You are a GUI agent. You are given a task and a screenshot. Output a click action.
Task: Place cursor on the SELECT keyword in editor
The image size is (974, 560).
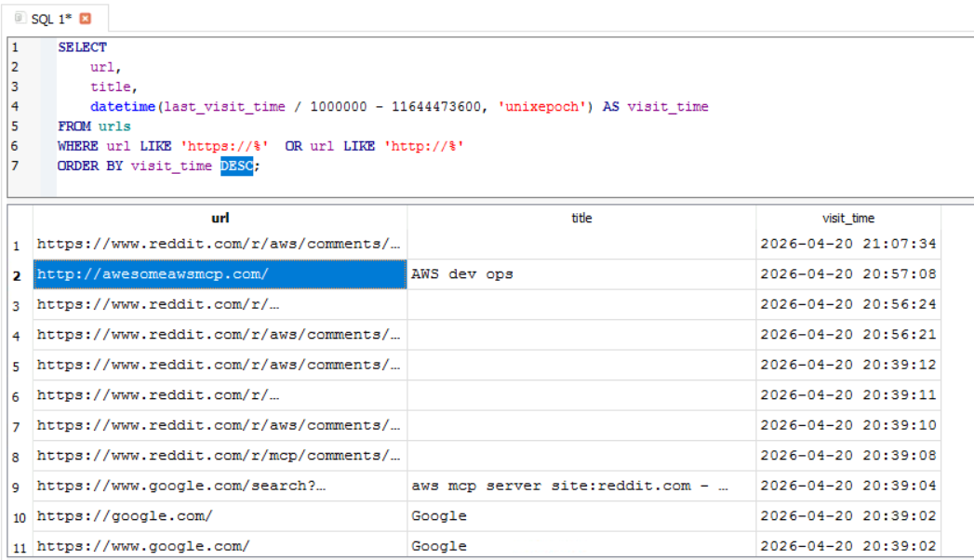click(x=82, y=47)
